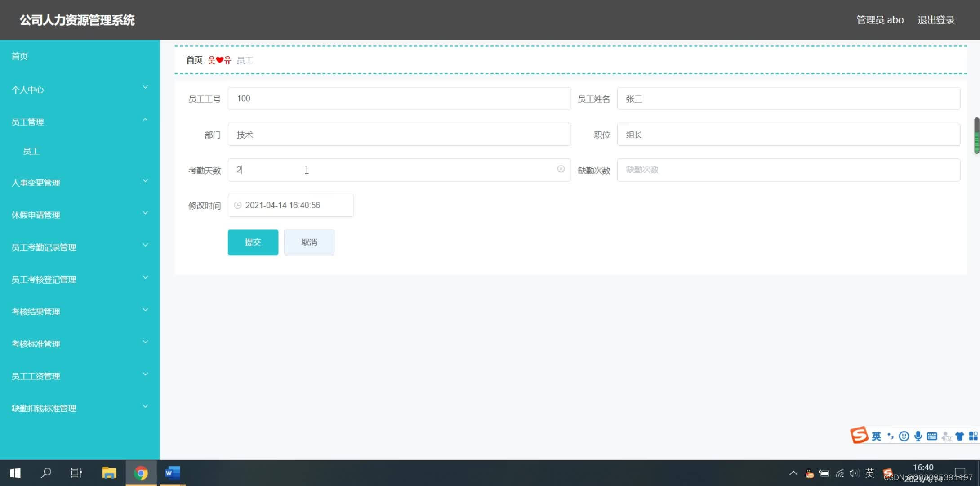Click the Sogou punctuation mode icon
The width and height of the screenshot is (980, 486).
(890, 436)
